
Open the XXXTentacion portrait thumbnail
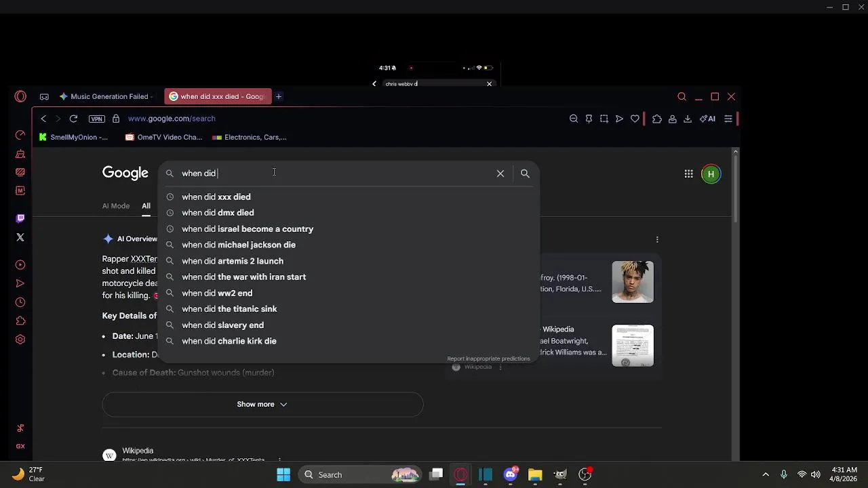(633, 282)
